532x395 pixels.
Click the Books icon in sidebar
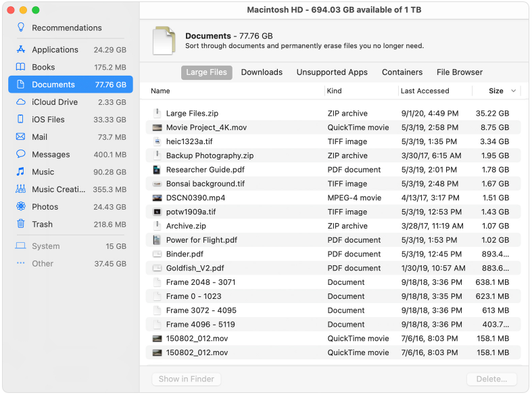20,67
